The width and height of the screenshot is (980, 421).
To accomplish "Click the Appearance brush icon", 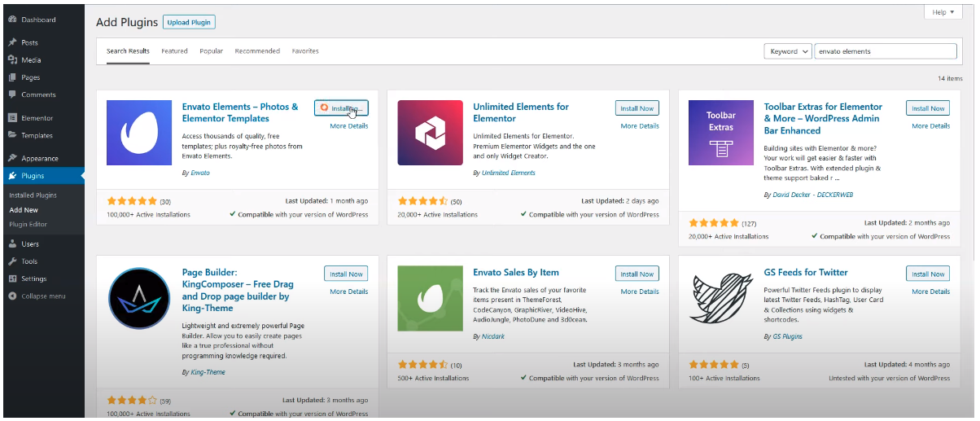I will pos(12,158).
